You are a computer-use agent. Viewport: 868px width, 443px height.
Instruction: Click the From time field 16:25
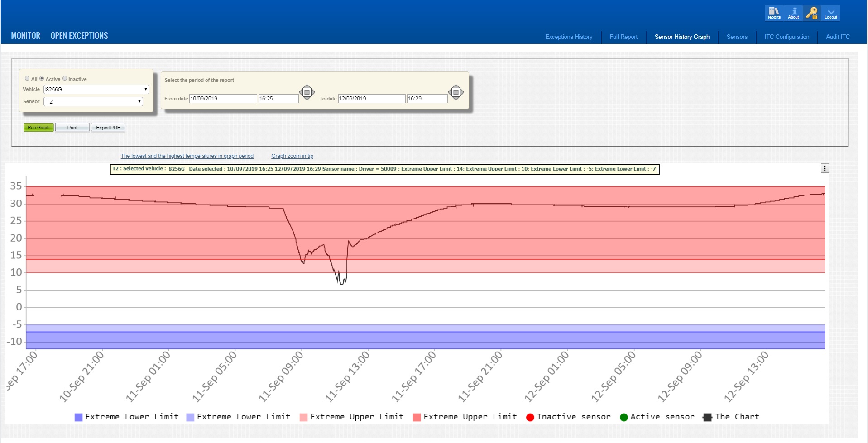pos(278,99)
